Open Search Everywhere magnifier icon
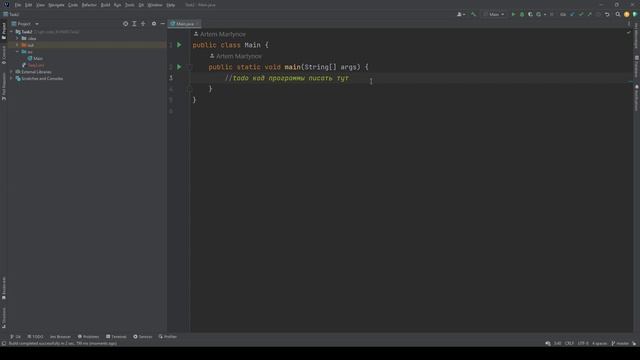Viewport: 640px width, 360px height. tap(618, 14)
